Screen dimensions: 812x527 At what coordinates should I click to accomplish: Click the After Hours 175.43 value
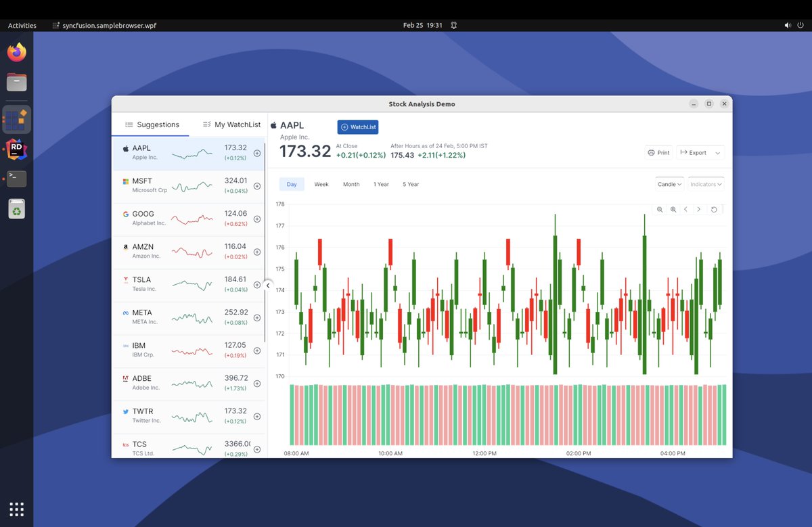[x=402, y=156]
